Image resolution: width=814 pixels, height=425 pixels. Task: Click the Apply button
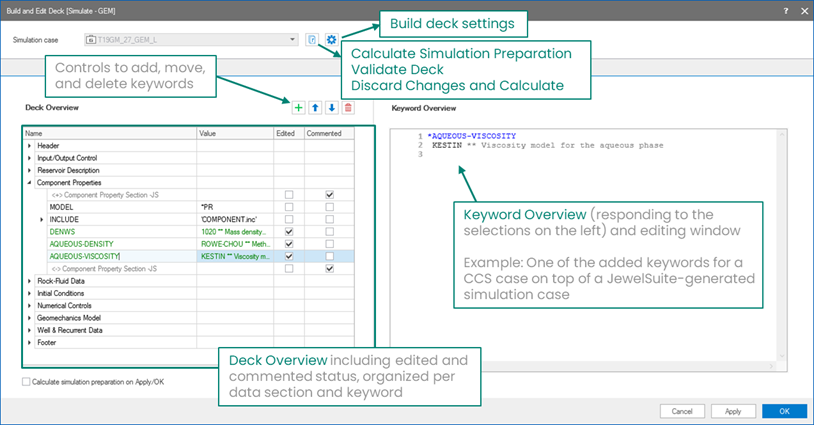733,411
